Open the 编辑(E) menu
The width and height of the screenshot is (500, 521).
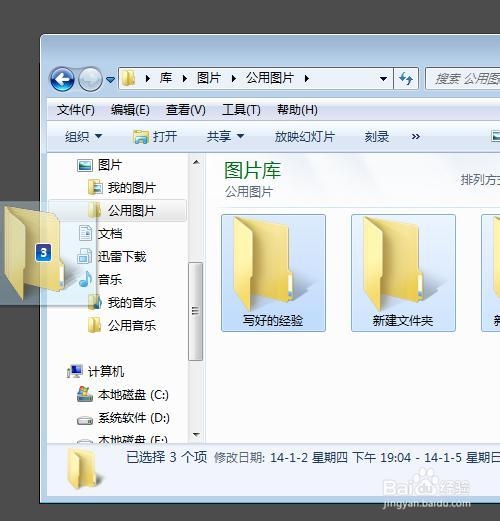(130, 110)
